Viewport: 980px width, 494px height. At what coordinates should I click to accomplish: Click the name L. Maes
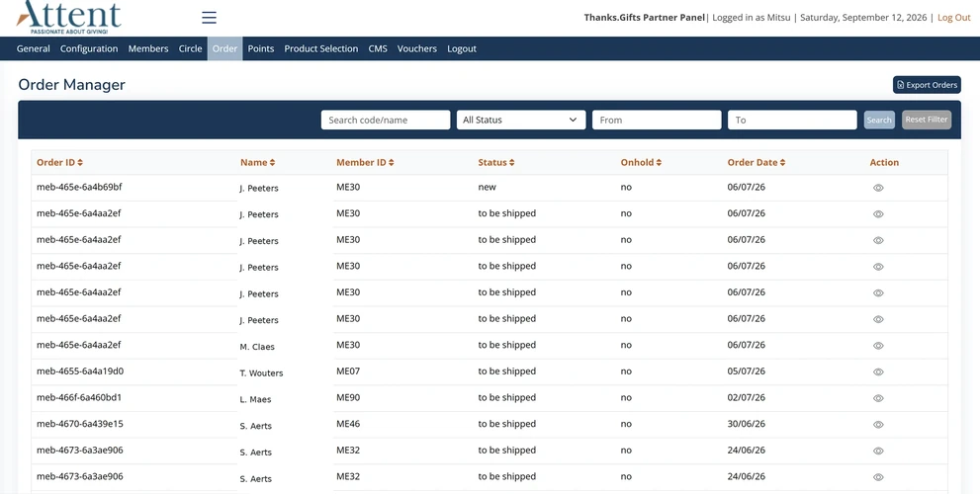pyautogui.click(x=255, y=399)
